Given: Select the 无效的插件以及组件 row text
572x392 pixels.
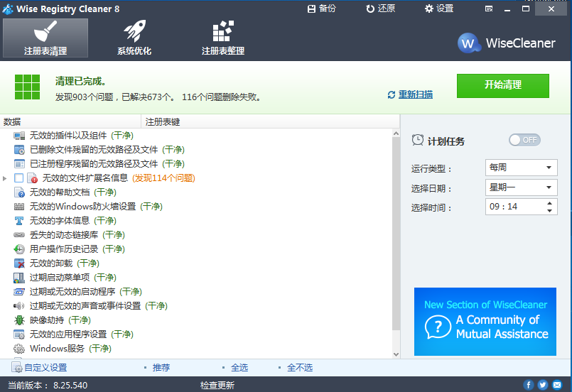Looking at the screenshot, I should (68, 136).
